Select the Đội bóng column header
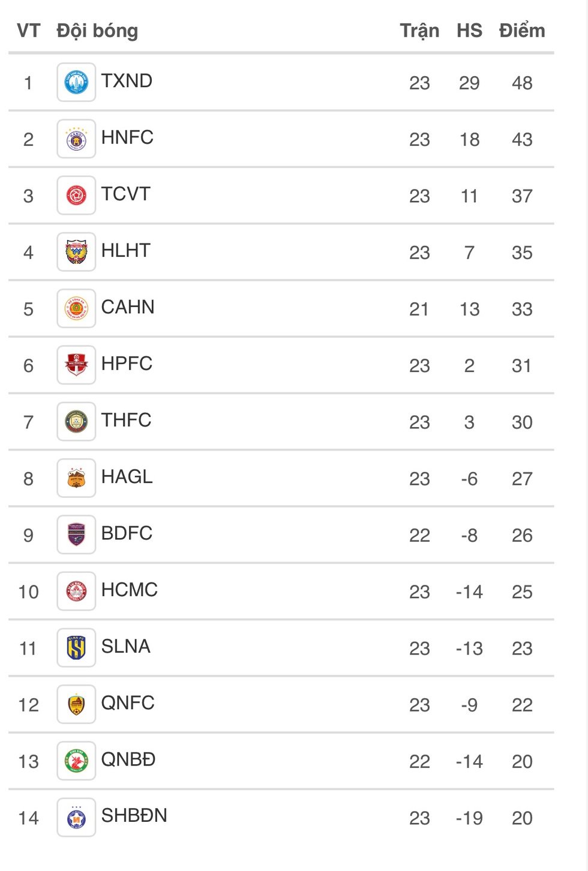This screenshot has height=871, width=588. click(x=97, y=31)
